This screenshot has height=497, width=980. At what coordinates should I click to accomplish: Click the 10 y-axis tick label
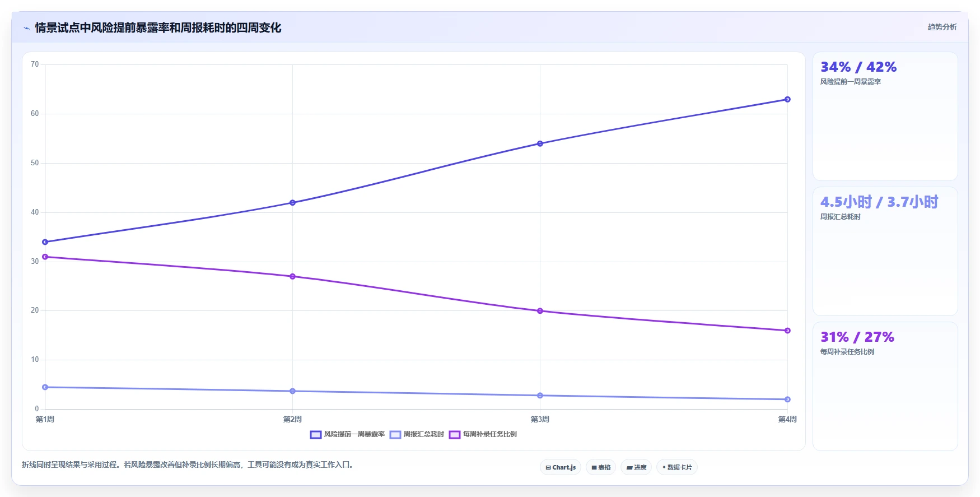pos(35,360)
